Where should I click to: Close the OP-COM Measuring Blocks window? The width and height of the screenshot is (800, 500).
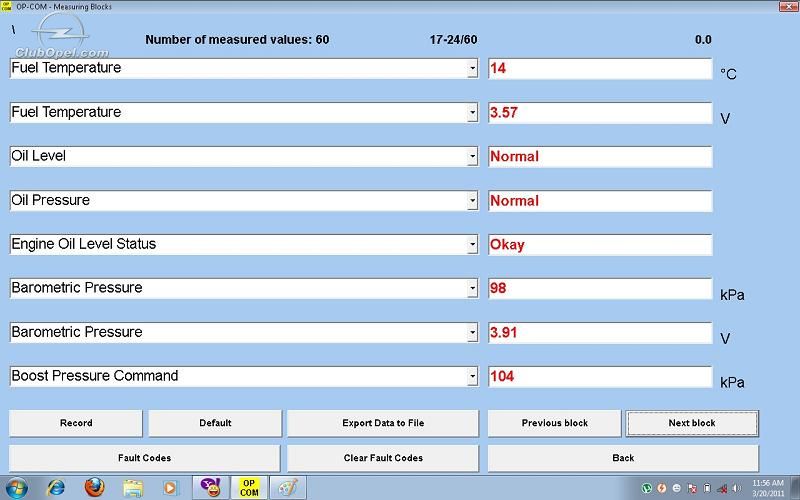789,6
